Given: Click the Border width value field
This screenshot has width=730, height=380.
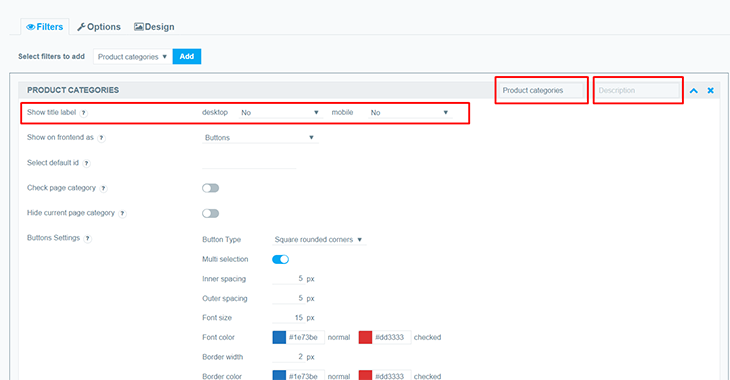Looking at the screenshot, I should (x=288, y=357).
